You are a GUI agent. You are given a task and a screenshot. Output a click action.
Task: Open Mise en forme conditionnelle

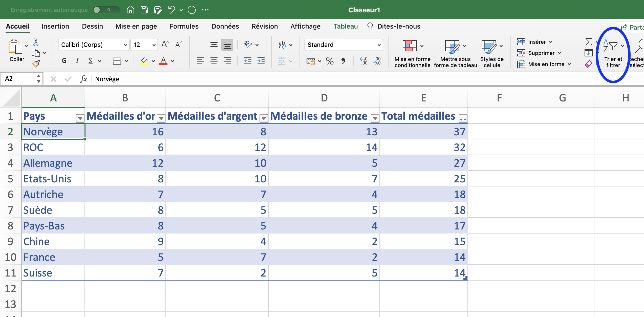click(x=413, y=54)
